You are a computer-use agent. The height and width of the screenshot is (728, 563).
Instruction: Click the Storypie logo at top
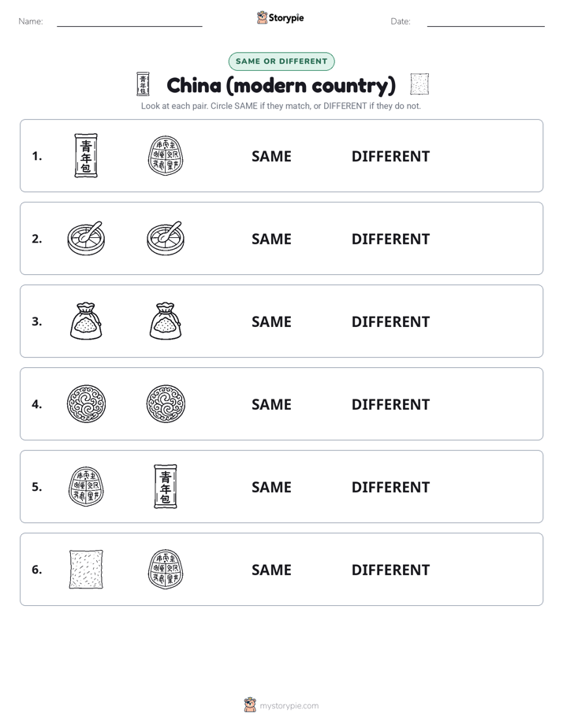click(x=281, y=17)
